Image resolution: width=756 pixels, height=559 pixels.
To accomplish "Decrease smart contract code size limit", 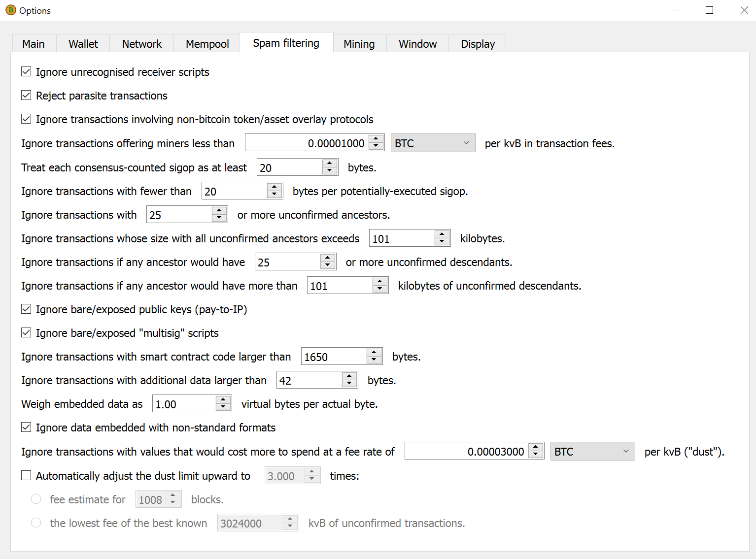I will 374,361.
